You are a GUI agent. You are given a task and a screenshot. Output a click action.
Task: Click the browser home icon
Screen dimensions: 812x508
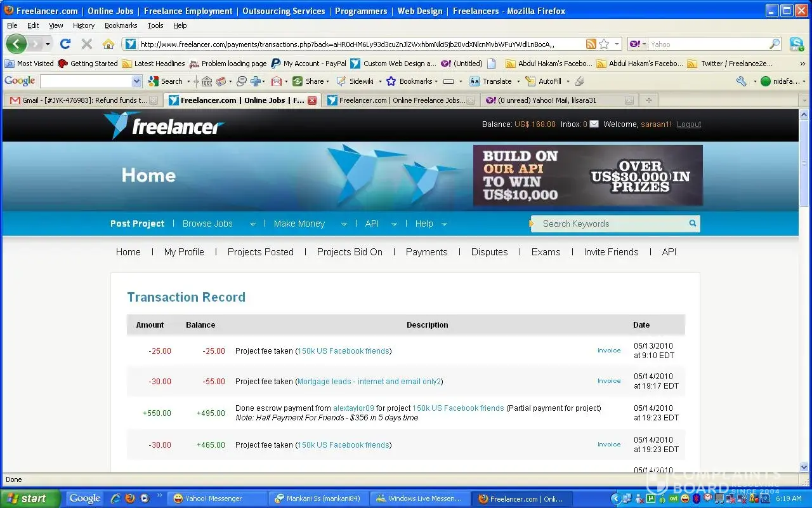pyautogui.click(x=108, y=44)
